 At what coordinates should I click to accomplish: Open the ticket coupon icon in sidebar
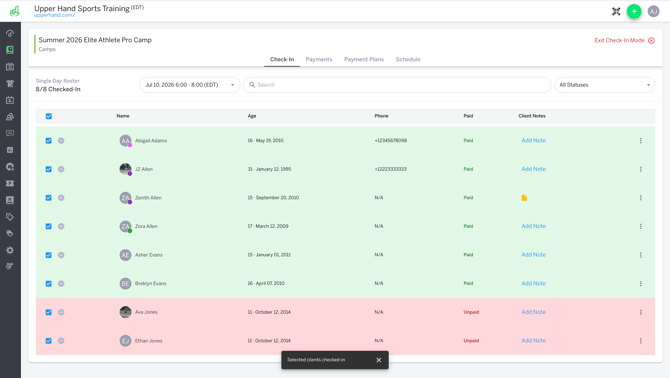10,183
